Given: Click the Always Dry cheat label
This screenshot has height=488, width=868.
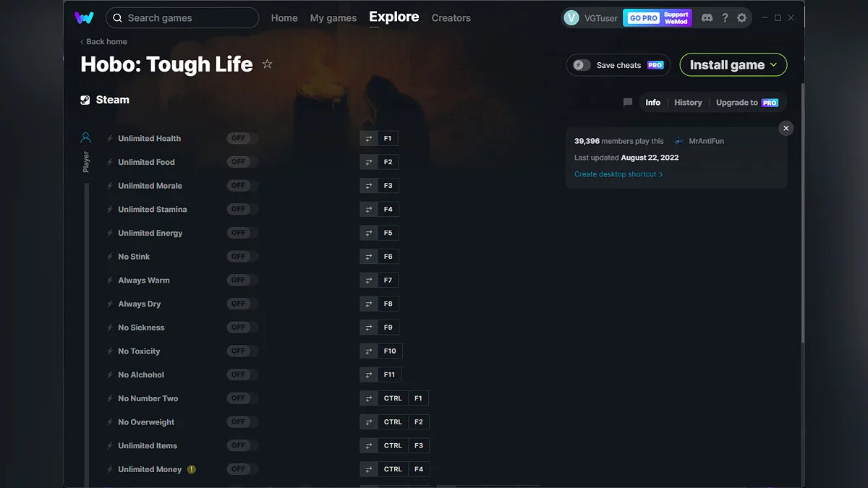Looking at the screenshot, I should click(x=139, y=304).
